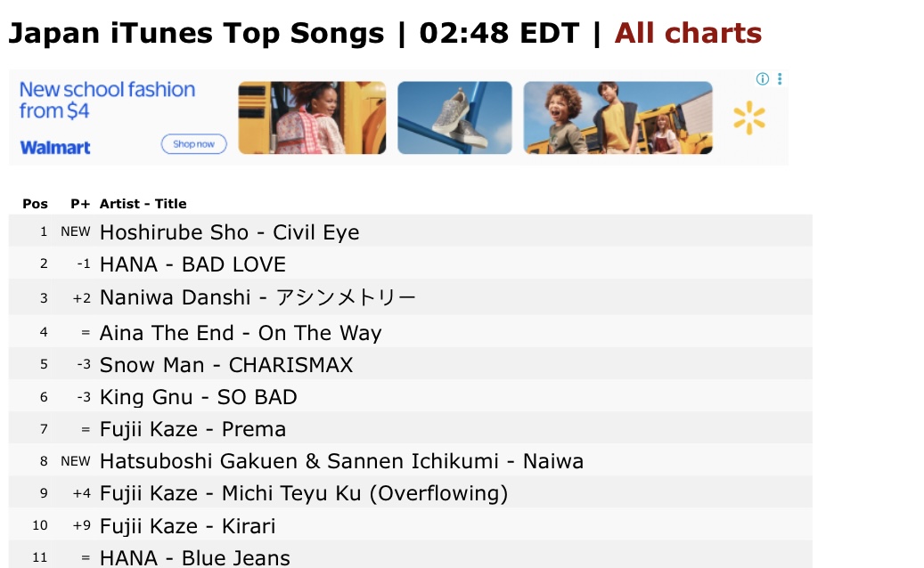
Task: Open the ad info icon
Action: coord(762,79)
